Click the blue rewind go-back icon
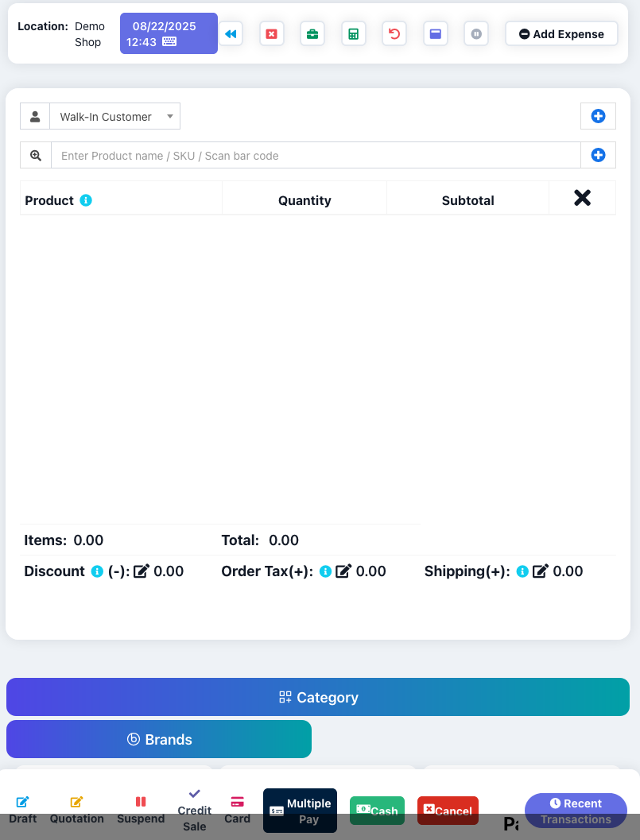The width and height of the screenshot is (640, 840). (x=231, y=34)
